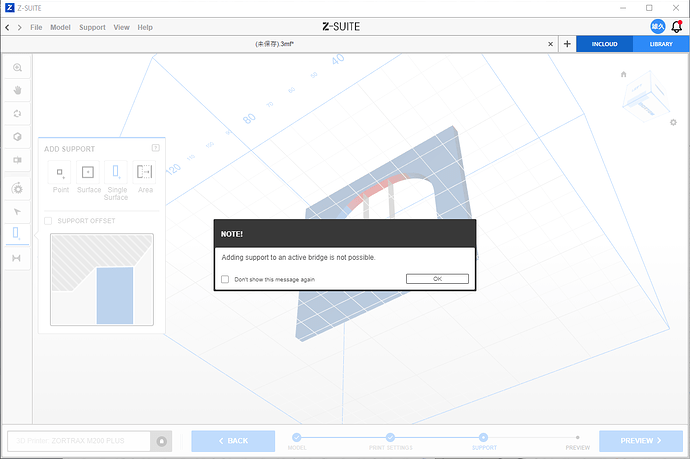This screenshot has width=690, height=459.
Task: Jump to the Preview step marker
Action: 577,437
